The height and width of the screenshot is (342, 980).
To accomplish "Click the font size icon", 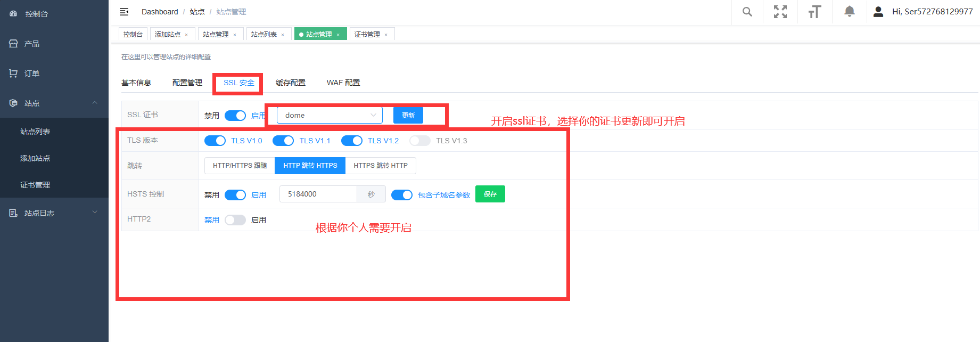I will click(x=814, y=12).
